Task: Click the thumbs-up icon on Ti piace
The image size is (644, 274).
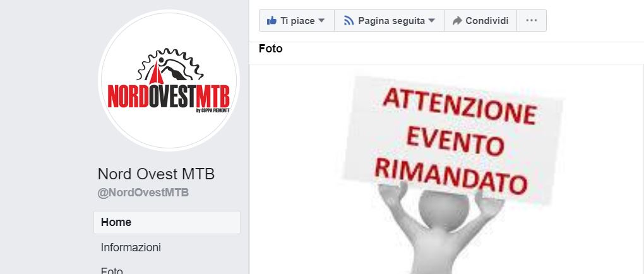Action: (x=271, y=21)
